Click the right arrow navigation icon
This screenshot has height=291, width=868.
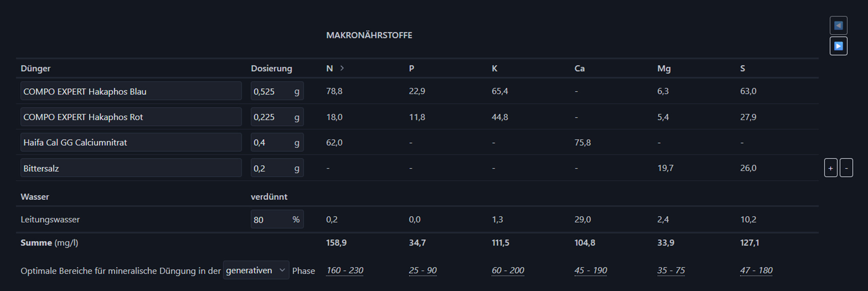[x=838, y=46]
